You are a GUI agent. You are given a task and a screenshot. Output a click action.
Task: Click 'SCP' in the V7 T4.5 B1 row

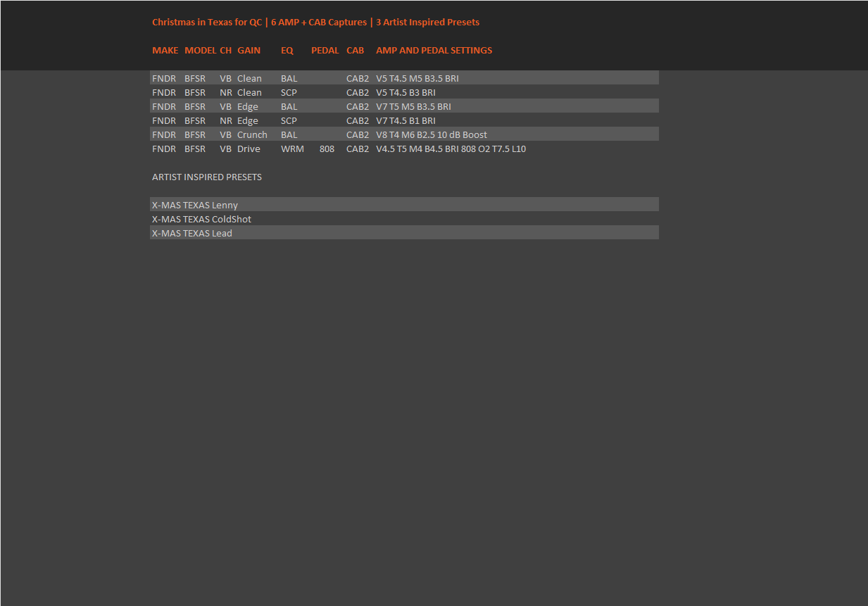[289, 121]
